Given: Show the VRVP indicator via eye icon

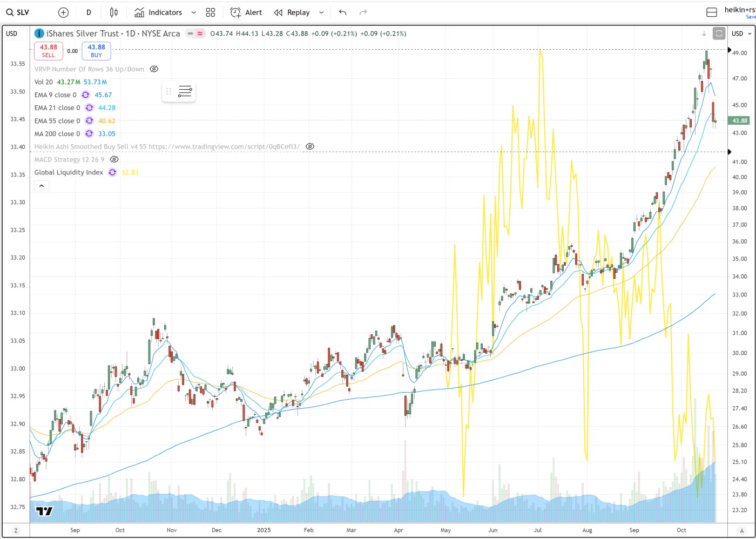Looking at the screenshot, I should tap(154, 69).
